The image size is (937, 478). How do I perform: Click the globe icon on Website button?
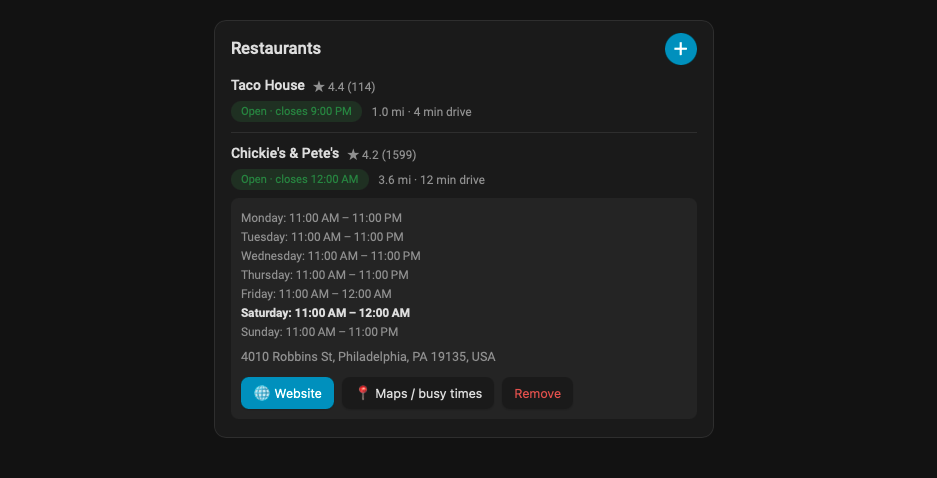(262, 393)
